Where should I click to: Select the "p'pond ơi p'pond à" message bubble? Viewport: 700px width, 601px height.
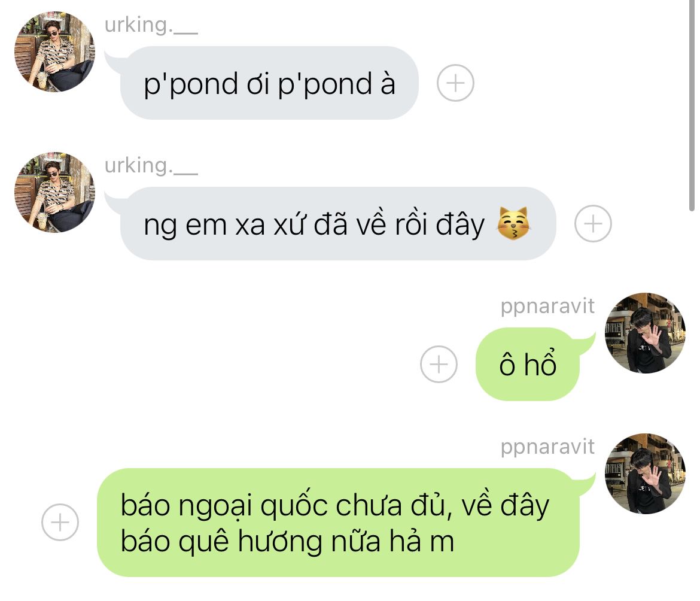coord(269,83)
